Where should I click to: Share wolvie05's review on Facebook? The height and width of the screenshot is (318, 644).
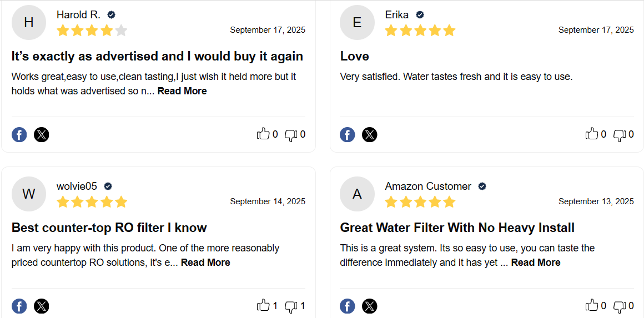pos(19,306)
